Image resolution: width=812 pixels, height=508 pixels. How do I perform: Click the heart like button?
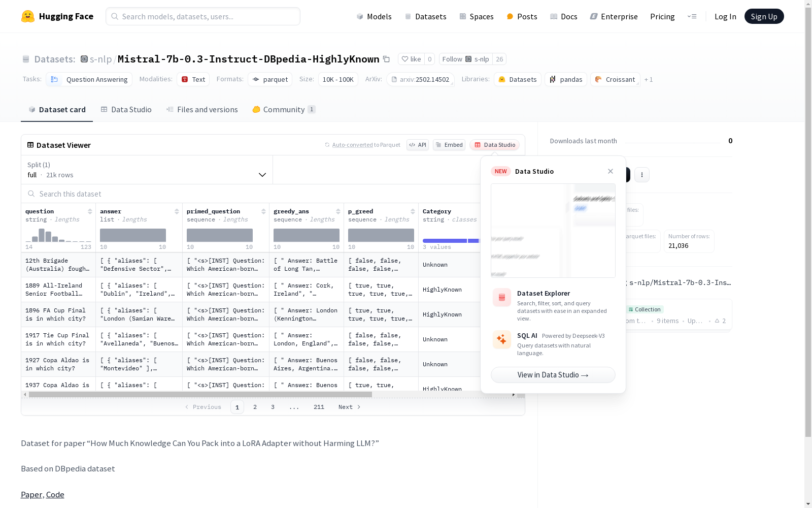point(411,59)
